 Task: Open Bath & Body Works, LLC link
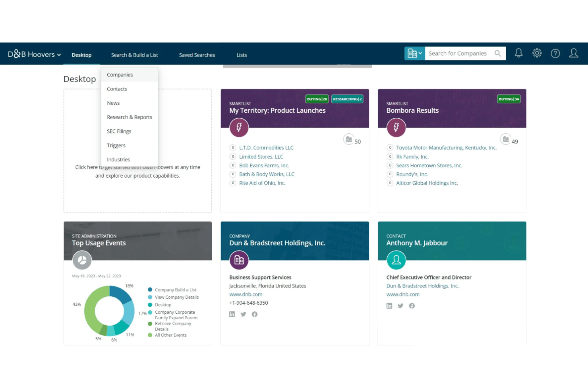[x=267, y=174]
